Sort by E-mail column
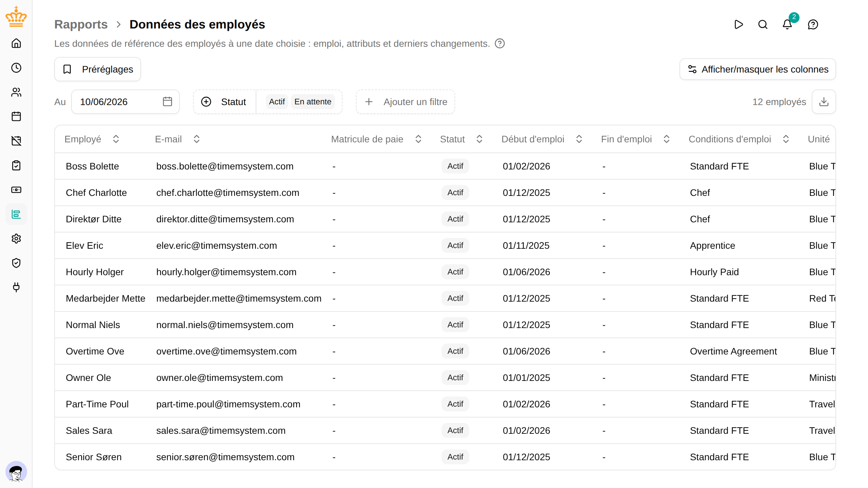The image size is (868, 488). click(197, 139)
